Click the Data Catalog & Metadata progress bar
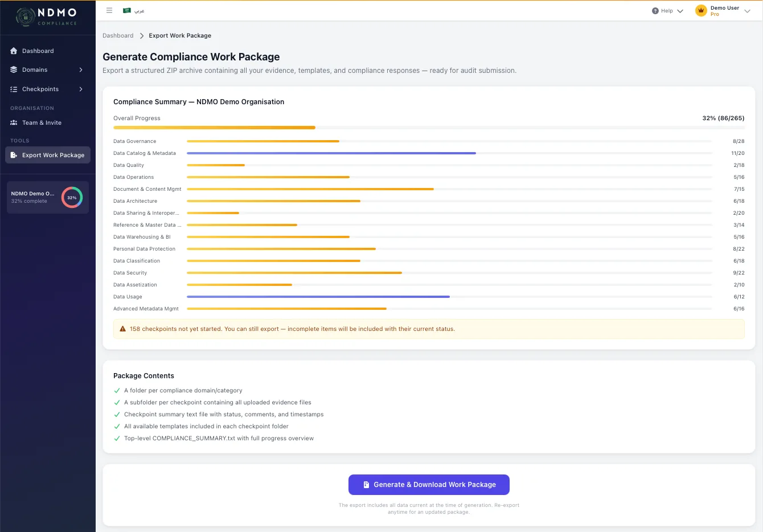This screenshot has height=532, width=763. pyautogui.click(x=449, y=153)
